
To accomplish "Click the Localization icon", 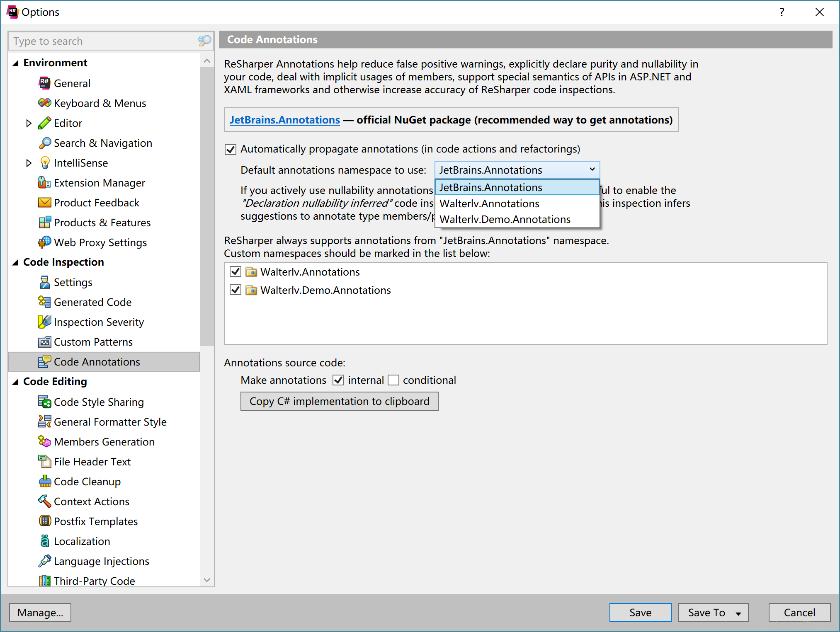I will point(44,541).
